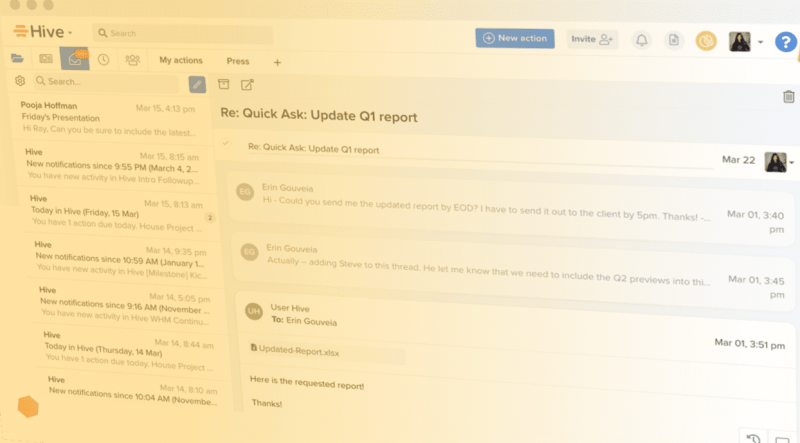Viewport: 800px width, 443px height.
Task: Click the Updated-Report.xlsx file icon
Action: click(254, 348)
